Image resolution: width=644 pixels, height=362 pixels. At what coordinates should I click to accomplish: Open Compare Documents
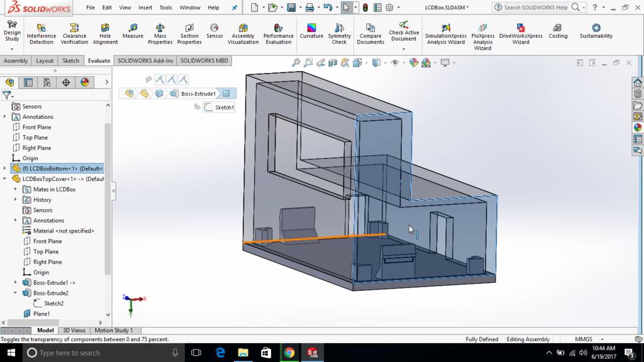[x=370, y=34]
